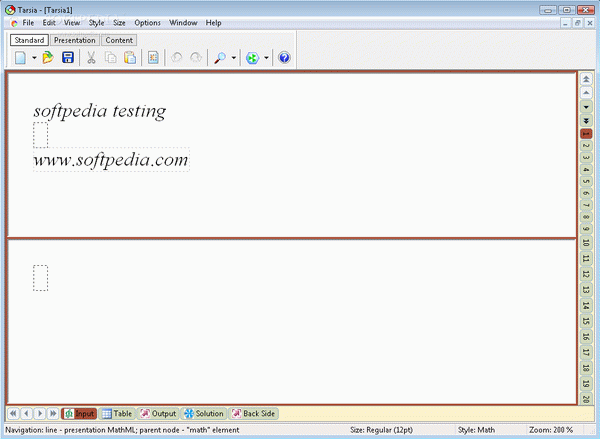This screenshot has height=439, width=600.
Task: Open the Size menu
Action: pyautogui.click(x=119, y=23)
